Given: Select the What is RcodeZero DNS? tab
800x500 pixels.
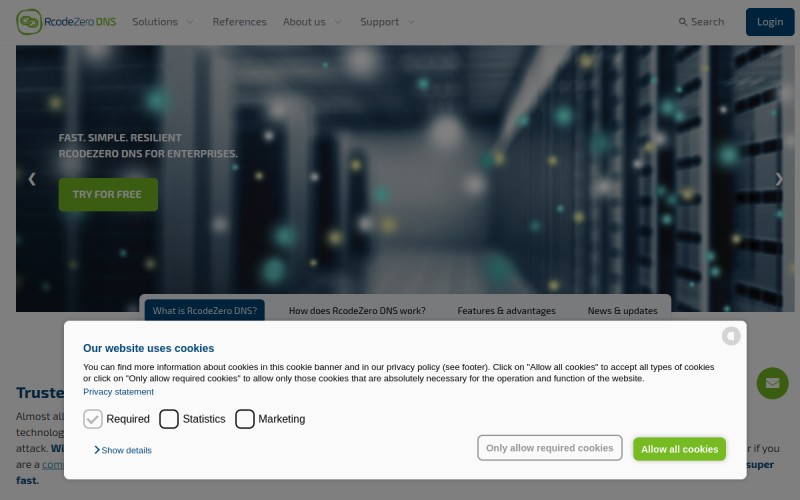Looking at the screenshot, I should pyautogui.click(x=205, y=310).
